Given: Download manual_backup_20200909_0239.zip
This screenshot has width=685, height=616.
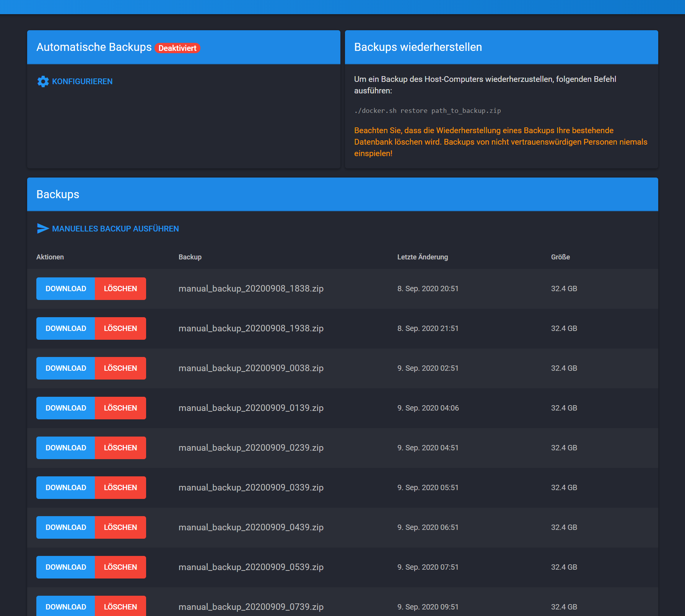Looking at the screenshot, I should pyautogui.click(x=66, y=448).
